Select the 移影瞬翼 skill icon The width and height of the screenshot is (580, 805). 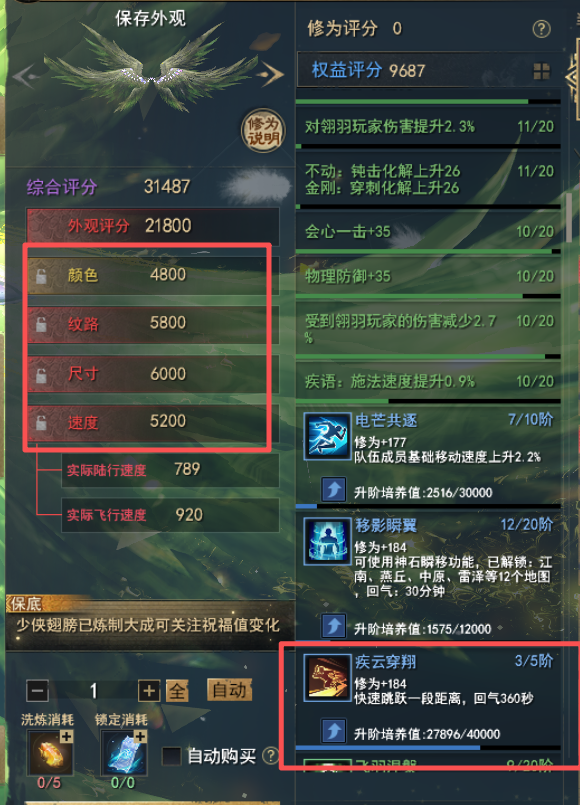(327, 541)
